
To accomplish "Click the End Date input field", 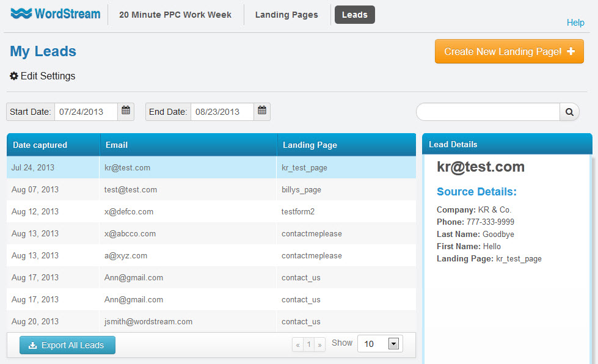I will [222, 112].
